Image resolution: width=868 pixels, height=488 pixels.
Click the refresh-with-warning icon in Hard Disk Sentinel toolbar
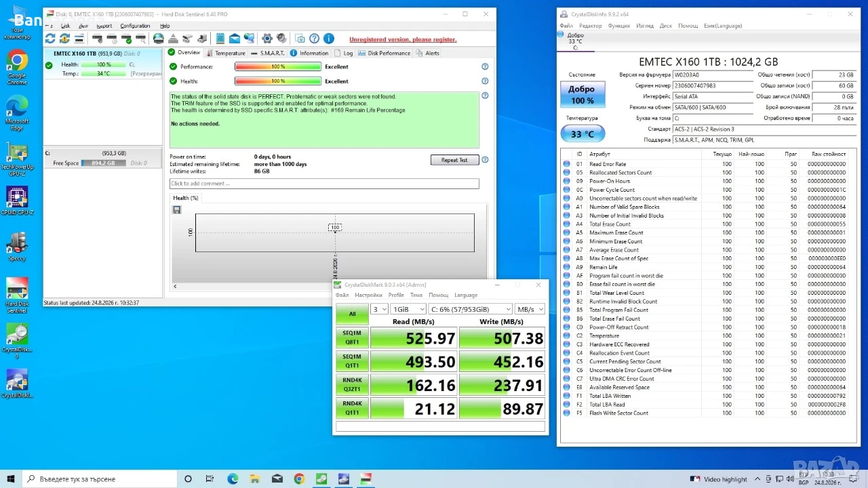pyautogui.click(x=64, y=39)
